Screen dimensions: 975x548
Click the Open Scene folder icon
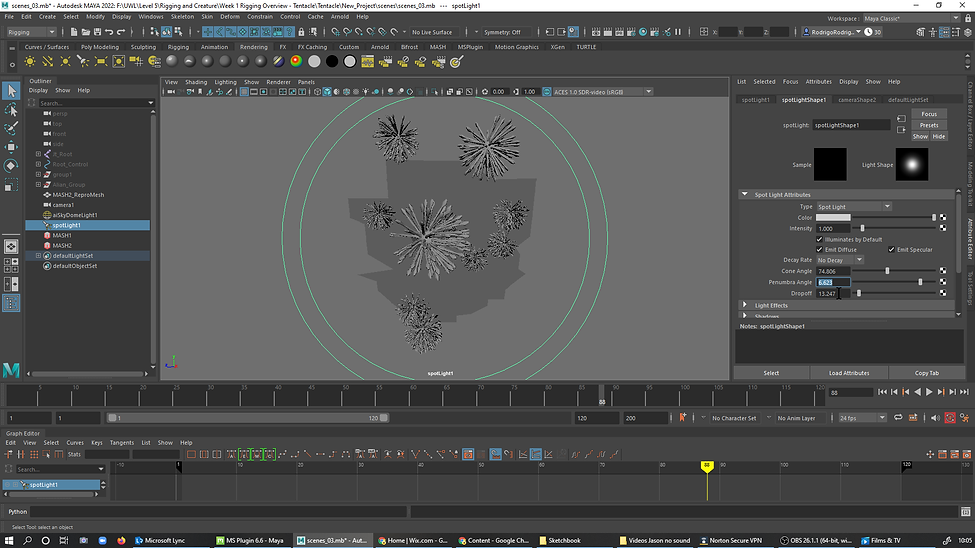85,32
